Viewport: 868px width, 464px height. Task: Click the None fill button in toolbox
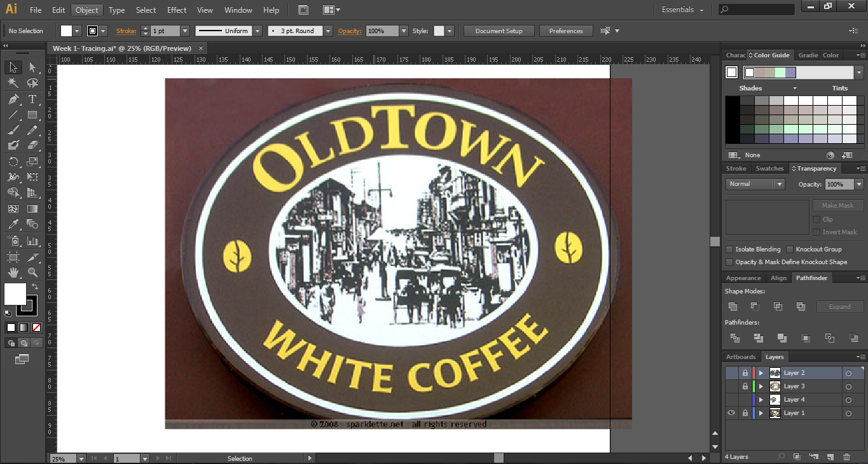36,327
